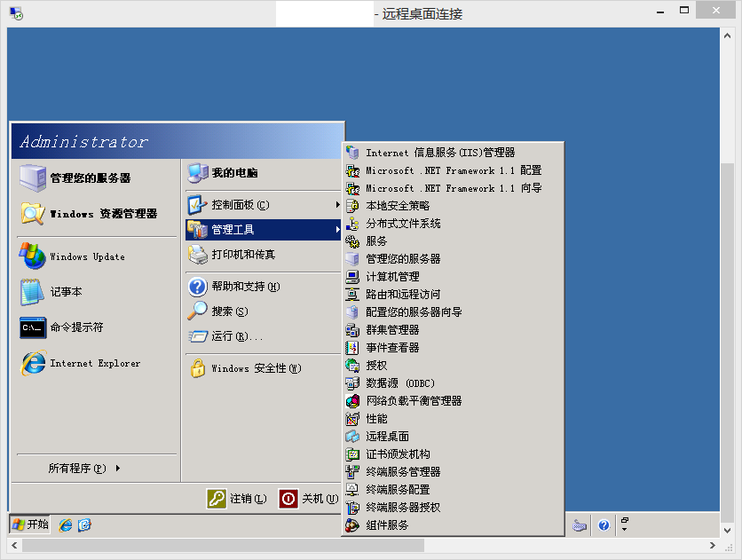Click the 授权 icon
Screen dimensions: 742x560
(x=352, y=365)
